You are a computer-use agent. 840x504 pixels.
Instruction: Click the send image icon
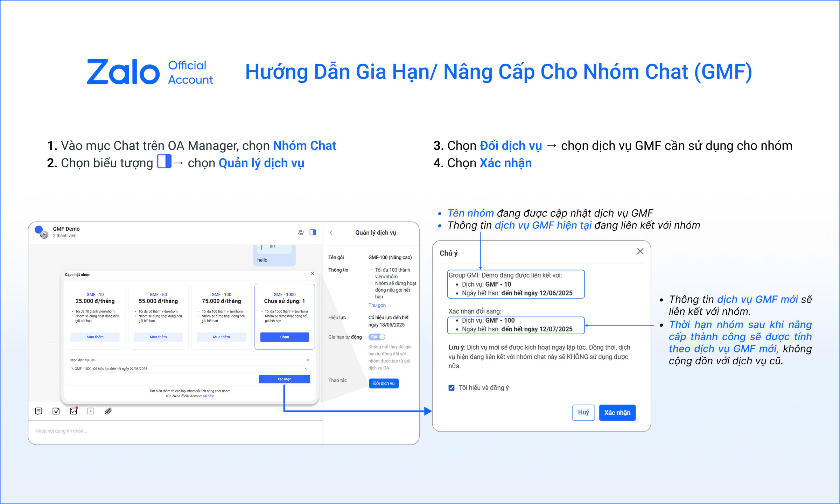pos(73,411)
